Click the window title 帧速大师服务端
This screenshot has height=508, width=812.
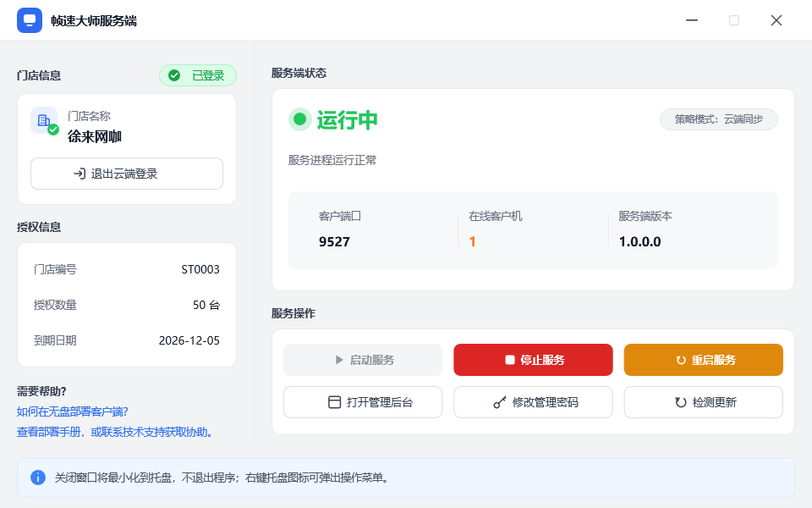coord(94,20)
